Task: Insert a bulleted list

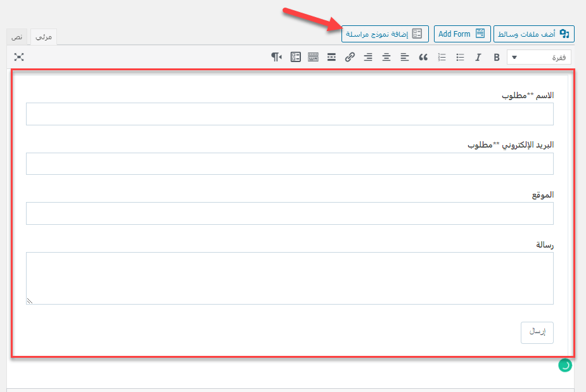Action: 460,57
